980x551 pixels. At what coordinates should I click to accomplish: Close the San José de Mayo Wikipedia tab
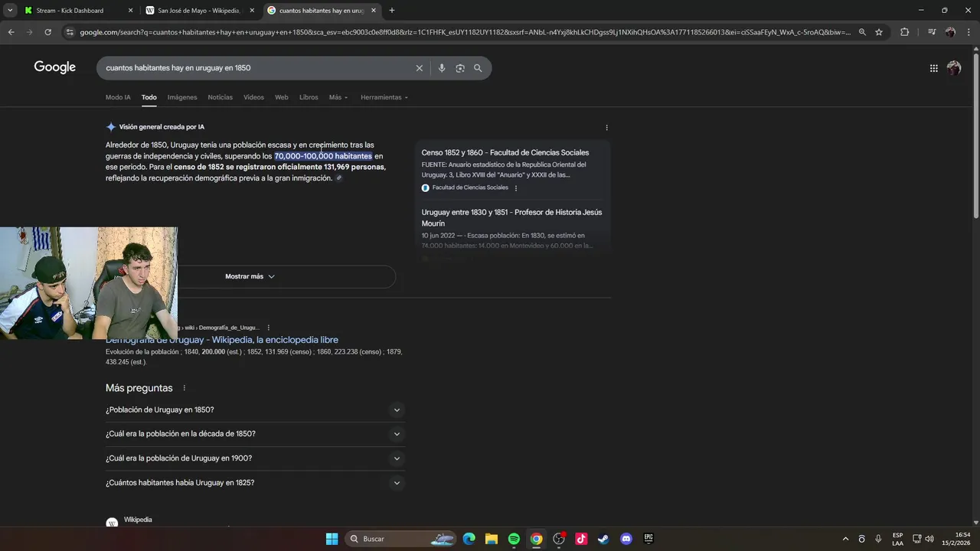pos(252,11)
